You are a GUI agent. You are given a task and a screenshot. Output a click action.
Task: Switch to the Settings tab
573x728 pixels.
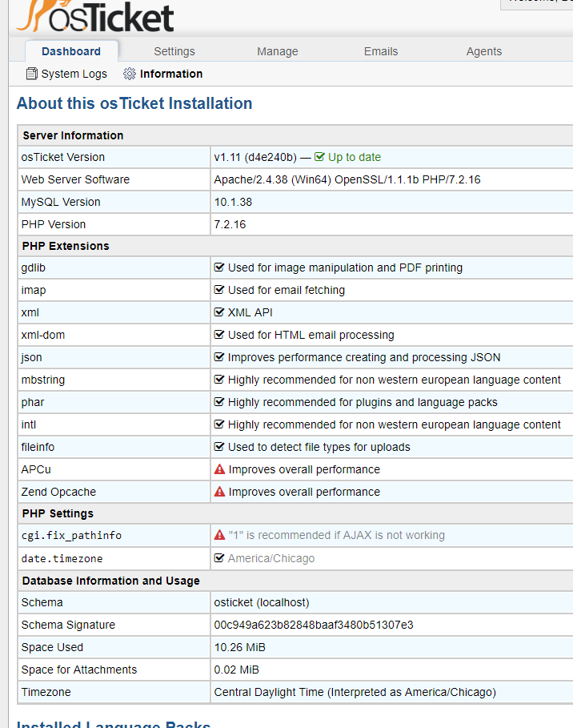click(x=174, y=51)
